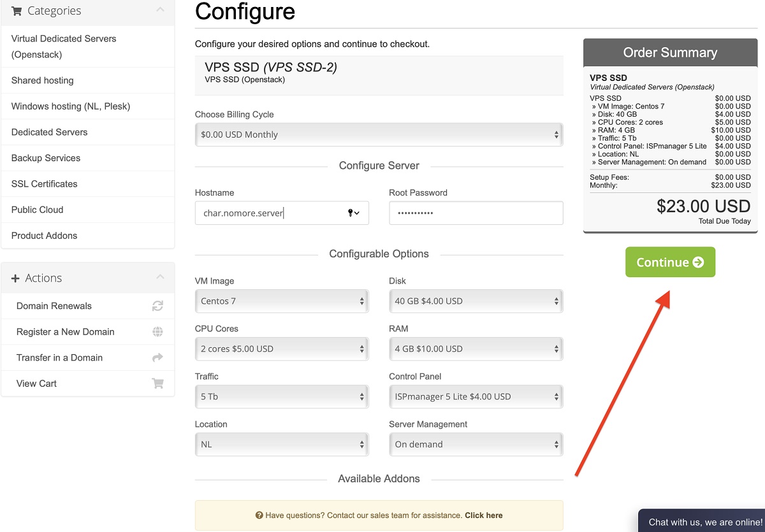This screenshot has height=532, width=765.
Task: Collapse the Categories panel chevron
Action: 160,10
